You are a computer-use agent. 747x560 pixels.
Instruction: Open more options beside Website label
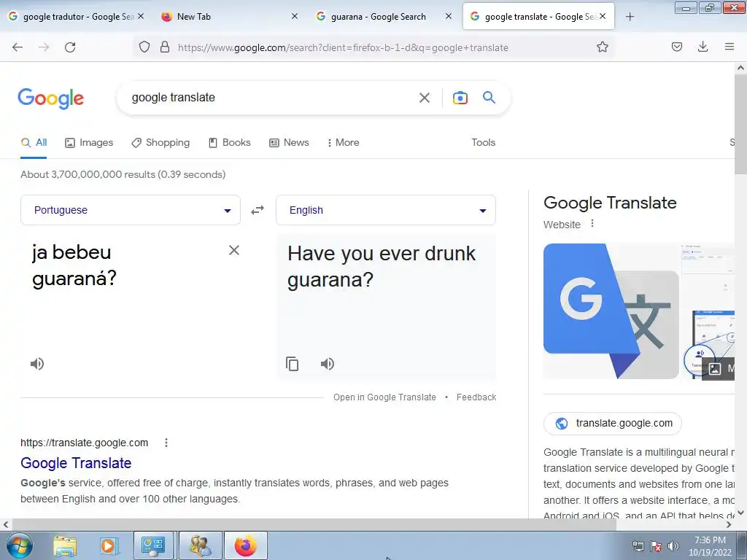pos(592,223)
